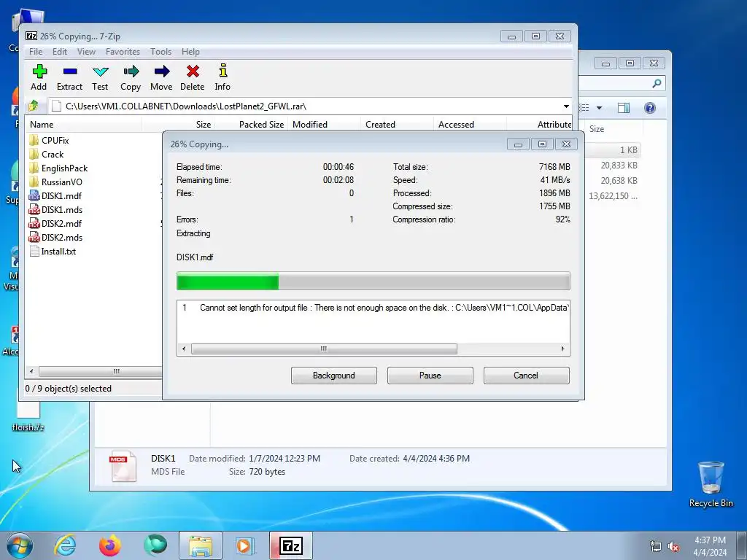This screenshot has width=747, height=560.
Task: Sort by the Accessed column header
Action: pos(470,124)
